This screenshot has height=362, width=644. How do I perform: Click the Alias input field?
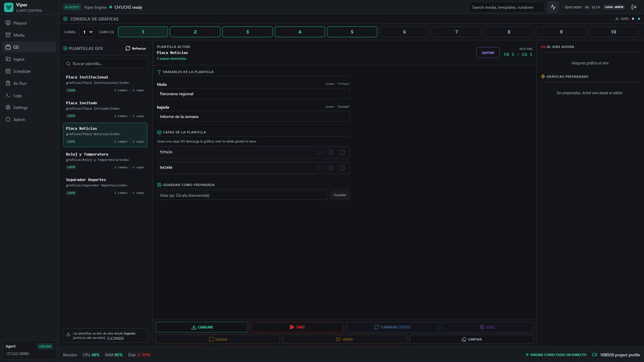[x=242, y=195]
